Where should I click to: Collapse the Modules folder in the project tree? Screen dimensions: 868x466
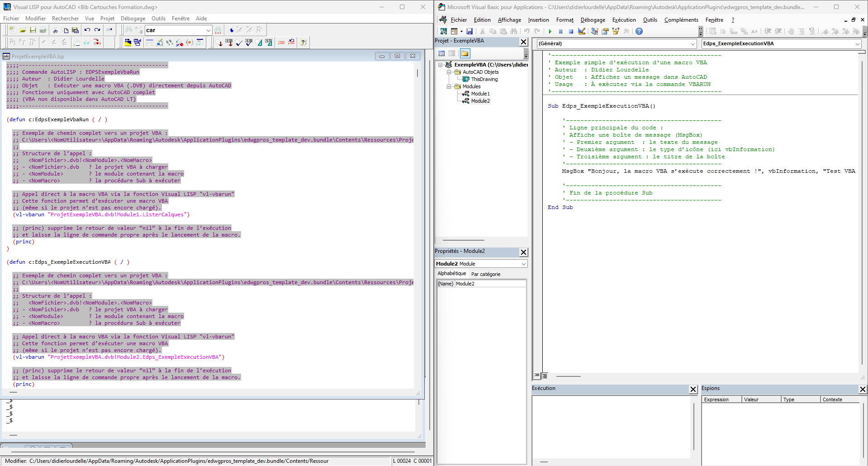click(x=449, y=86)
